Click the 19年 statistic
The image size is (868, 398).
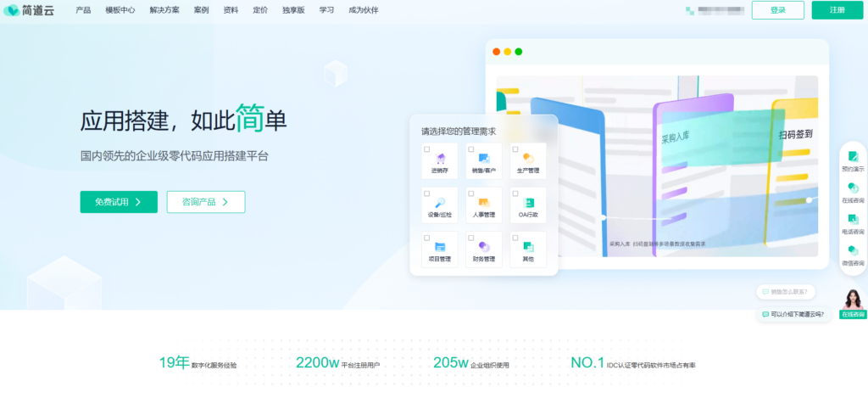pos(175,362)
